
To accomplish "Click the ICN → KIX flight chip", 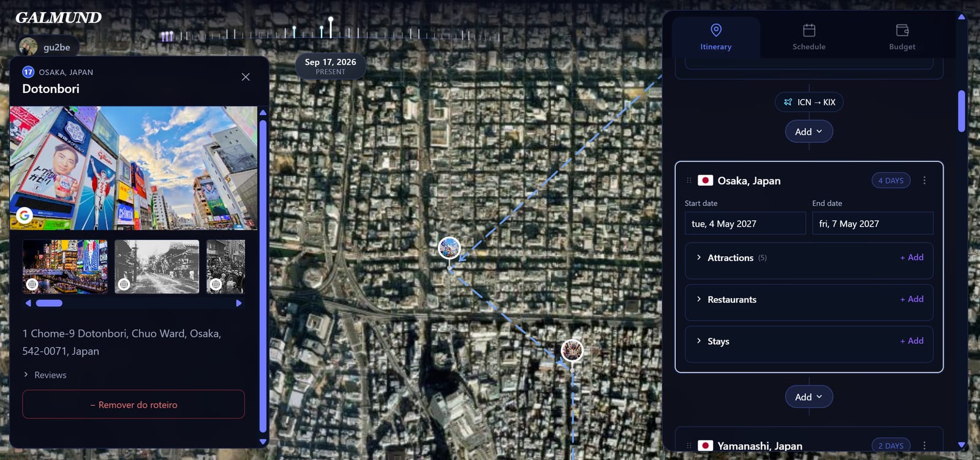I will click(809, 102).
